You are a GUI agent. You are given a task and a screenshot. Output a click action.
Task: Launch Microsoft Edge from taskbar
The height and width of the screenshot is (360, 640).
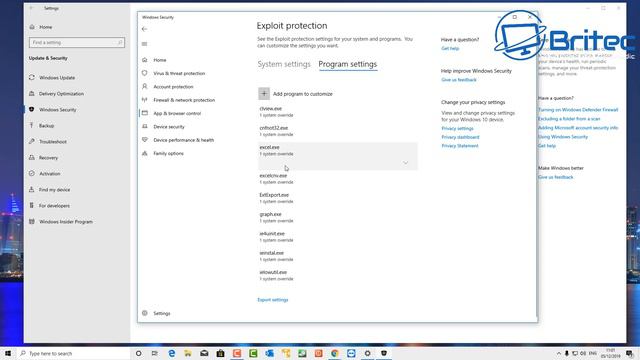171,353
